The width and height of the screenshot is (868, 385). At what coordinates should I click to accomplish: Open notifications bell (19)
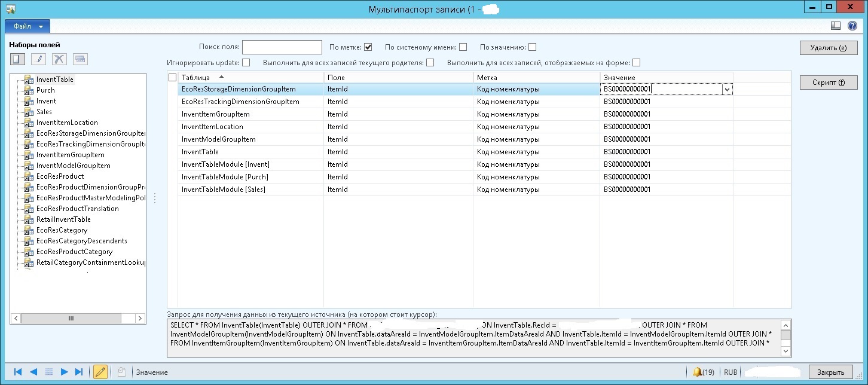(703, 372)
